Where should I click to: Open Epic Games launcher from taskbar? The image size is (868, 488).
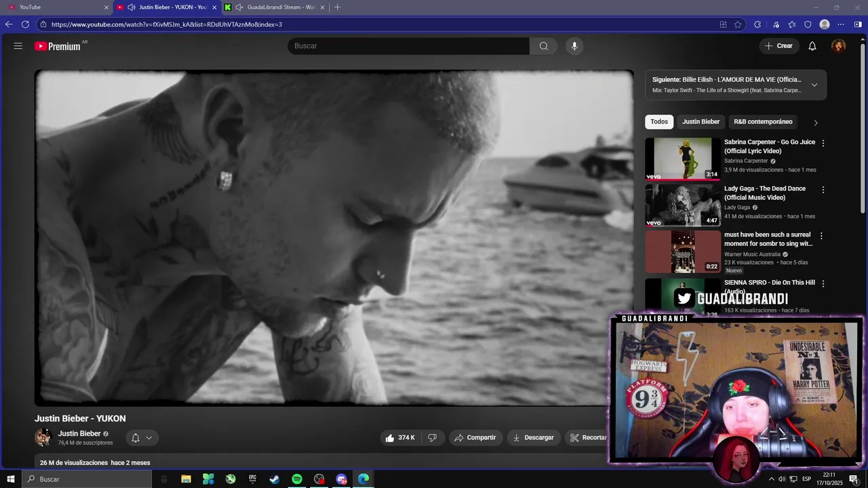[252, 479]
